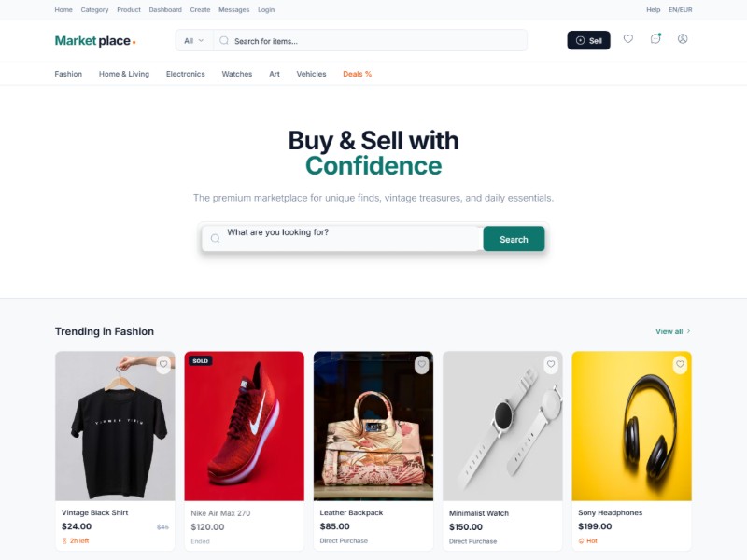The height and width of the screenshot is (560, 747).
Task: Select the Deals % menu item
Action: pos(357,74)
